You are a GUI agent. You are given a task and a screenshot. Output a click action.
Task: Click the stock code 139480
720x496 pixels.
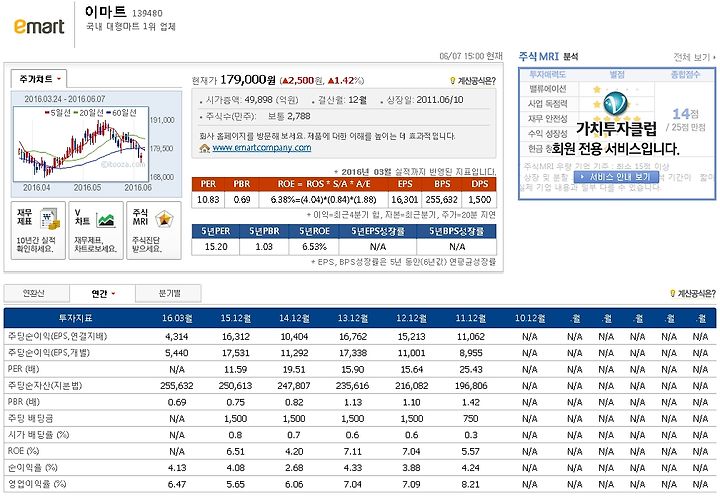(x=147, y=13)
